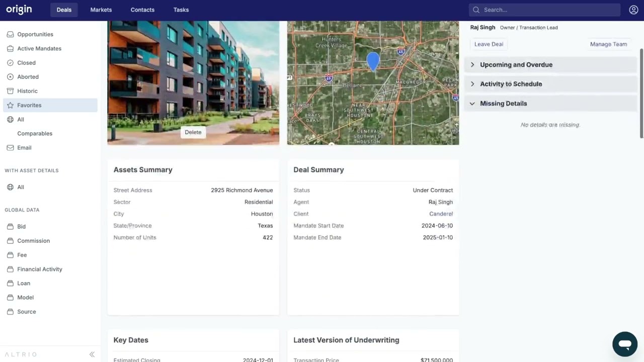Image resolution: width=644 pixels, height=362 pixels.
Task: Click the Residential sector value
Action: point(259,202)
